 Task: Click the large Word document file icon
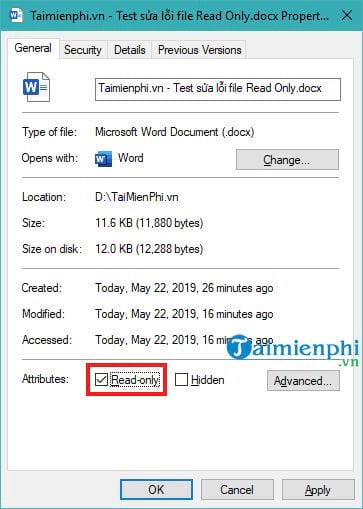(x=36, y=87)
